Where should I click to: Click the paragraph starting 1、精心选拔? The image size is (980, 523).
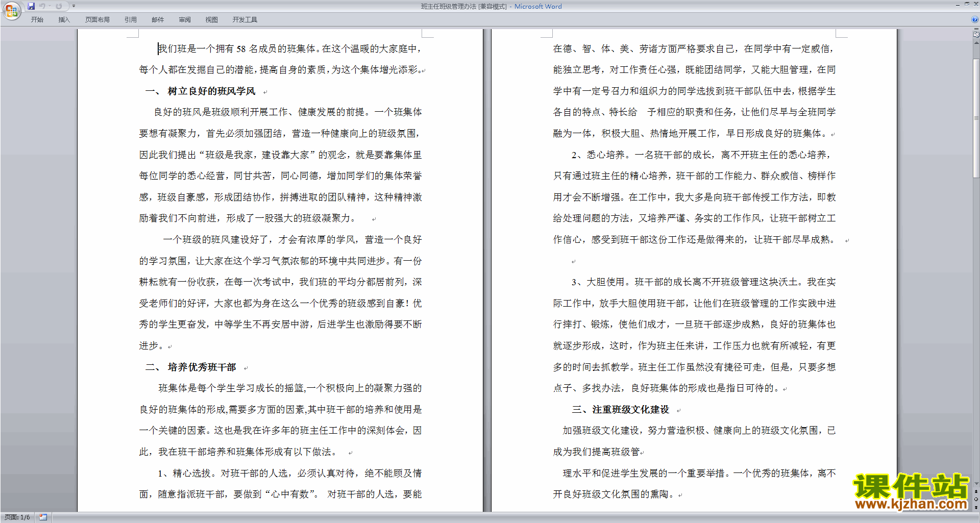(290, 474)
